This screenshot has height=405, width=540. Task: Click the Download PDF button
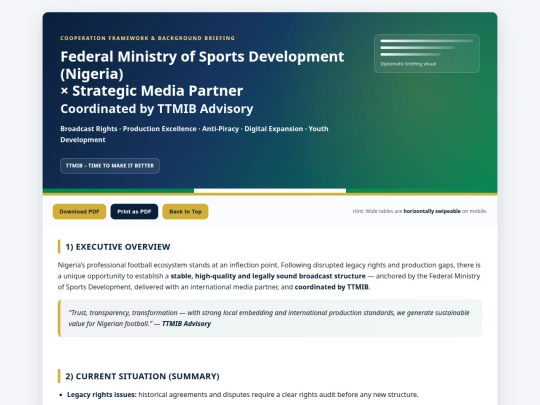(x=79, y=211)
